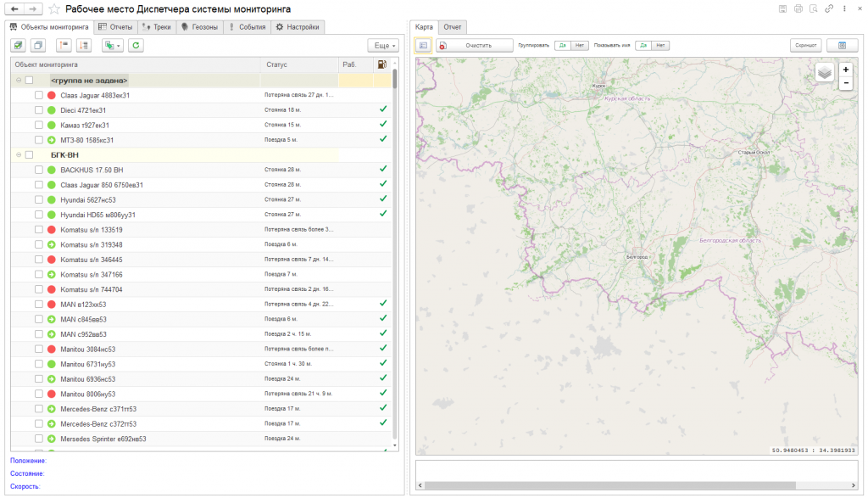
Task: Open the Отчет tab beside Карта
Action: (x=453, y=26)
